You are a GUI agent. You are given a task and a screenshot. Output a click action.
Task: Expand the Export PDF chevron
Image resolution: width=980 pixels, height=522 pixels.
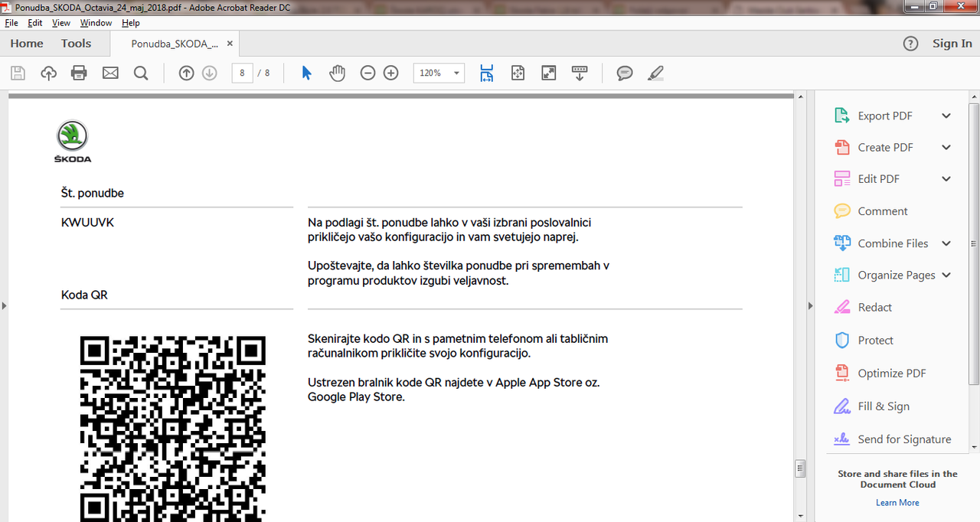[x=946, y=116]
